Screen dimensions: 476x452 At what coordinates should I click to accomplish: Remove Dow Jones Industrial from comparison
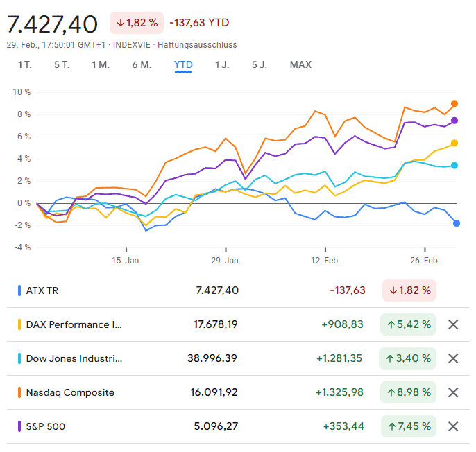(453, 358)
